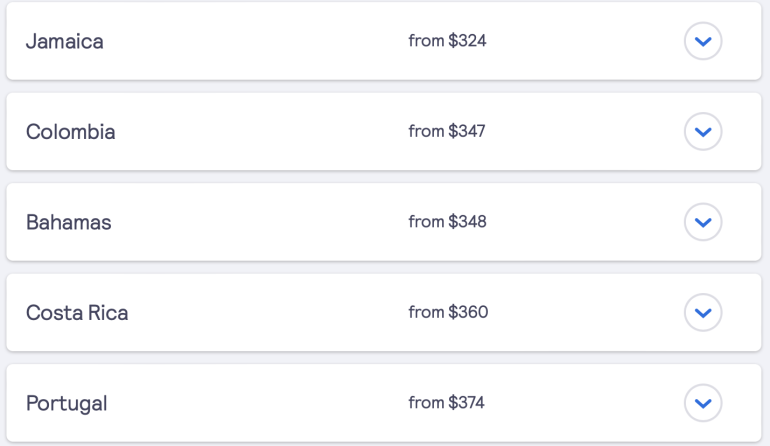This screenshot has width=770, height=446.
Task: Click the "from $347" price
Action: (447, 131)
